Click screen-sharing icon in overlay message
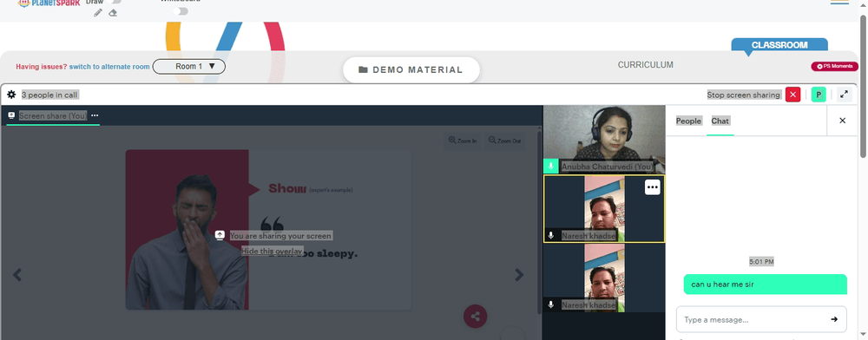 tap(220, 236)
